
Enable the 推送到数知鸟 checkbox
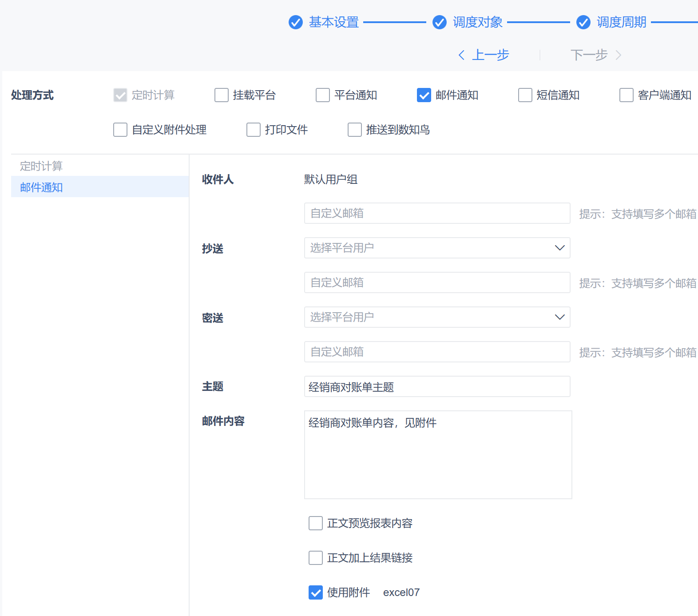coord(355,130)
